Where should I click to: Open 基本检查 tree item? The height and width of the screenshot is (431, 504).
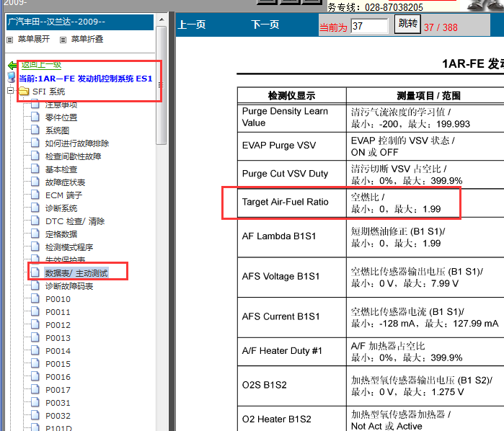tap(61, 169)
